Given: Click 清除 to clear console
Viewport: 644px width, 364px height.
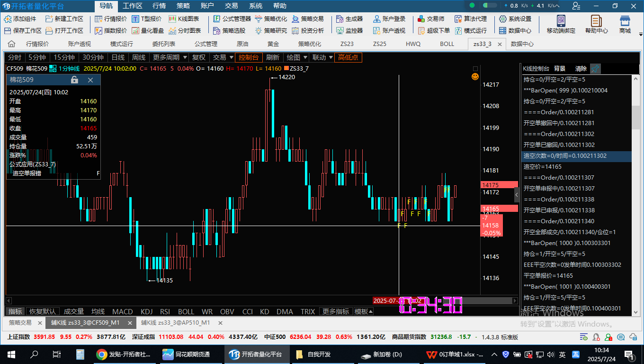Looking at the screenshot, I should (x=581, y=69).
